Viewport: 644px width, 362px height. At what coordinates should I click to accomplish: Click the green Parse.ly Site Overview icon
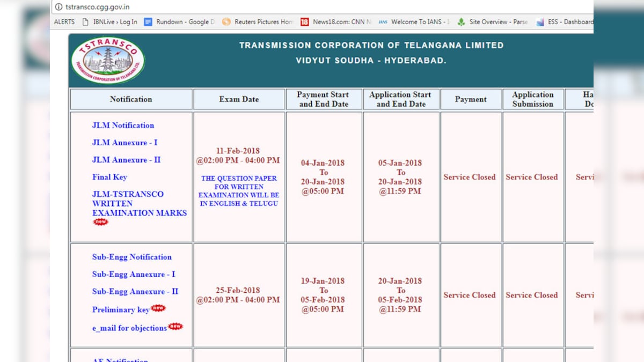(461, 22)
